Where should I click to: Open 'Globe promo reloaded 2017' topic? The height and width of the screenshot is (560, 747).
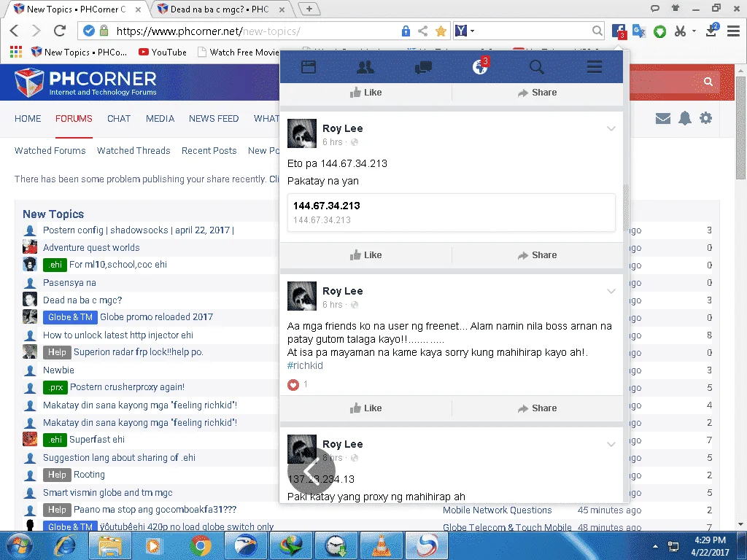coord(156,317)
